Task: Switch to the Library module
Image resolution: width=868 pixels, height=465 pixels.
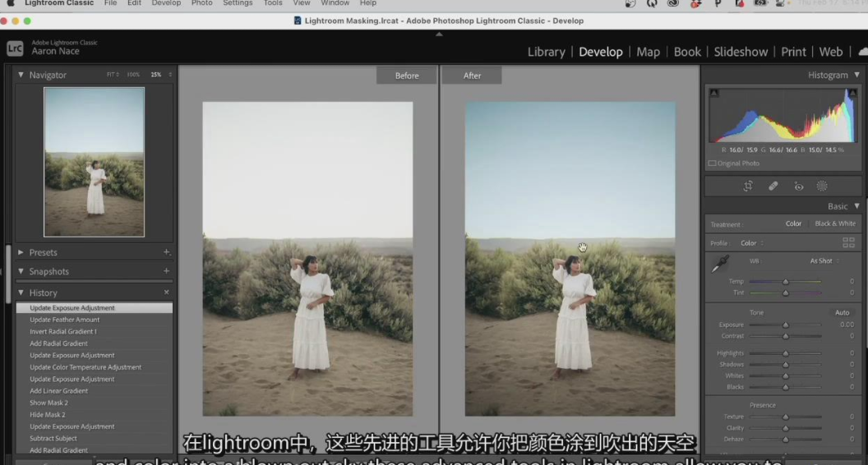Action: coord(546,52)
